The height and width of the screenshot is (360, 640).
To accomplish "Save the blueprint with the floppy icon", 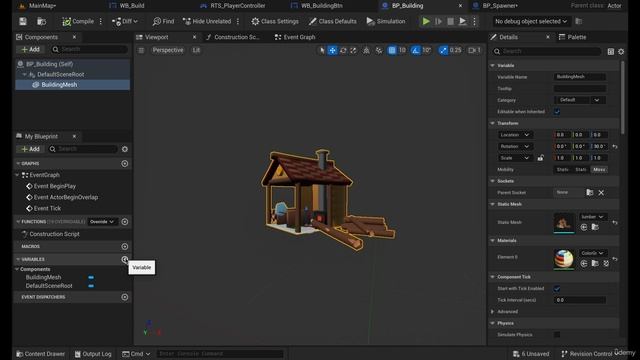I will [23, 21].
